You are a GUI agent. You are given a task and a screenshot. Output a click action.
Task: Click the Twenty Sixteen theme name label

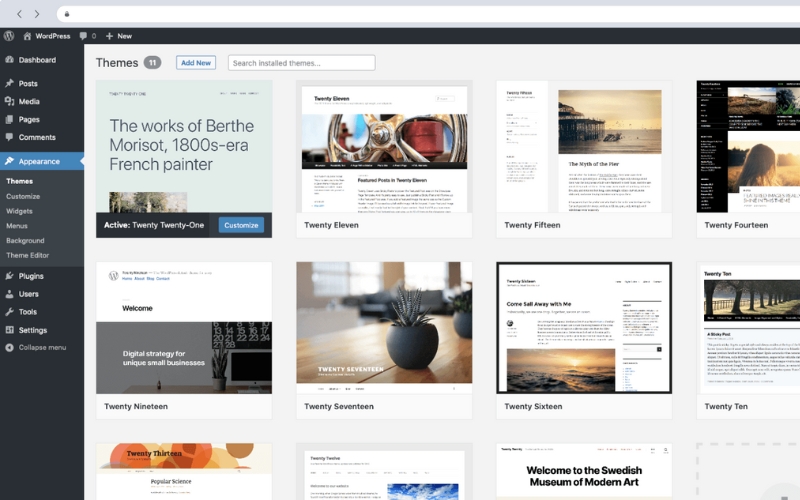[533, 407]
